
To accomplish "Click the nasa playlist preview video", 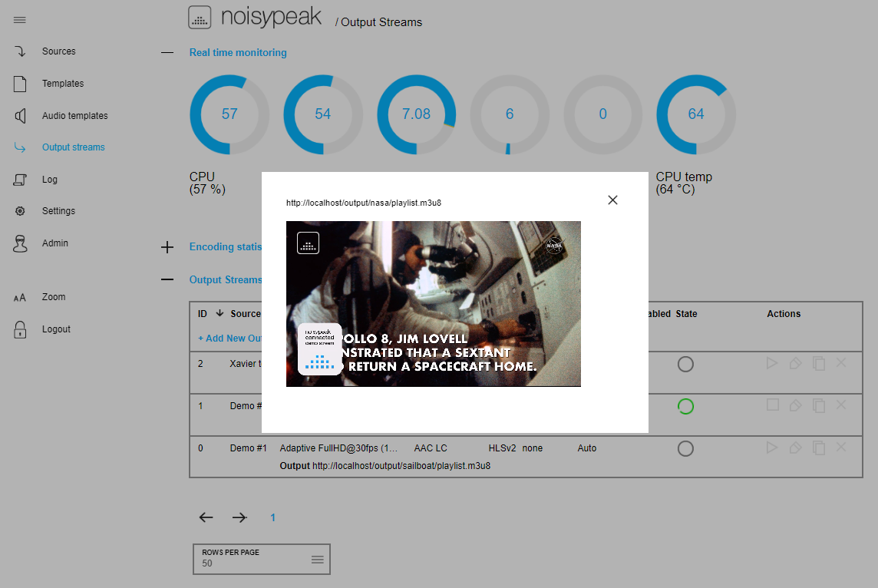I will coord(434,303).
